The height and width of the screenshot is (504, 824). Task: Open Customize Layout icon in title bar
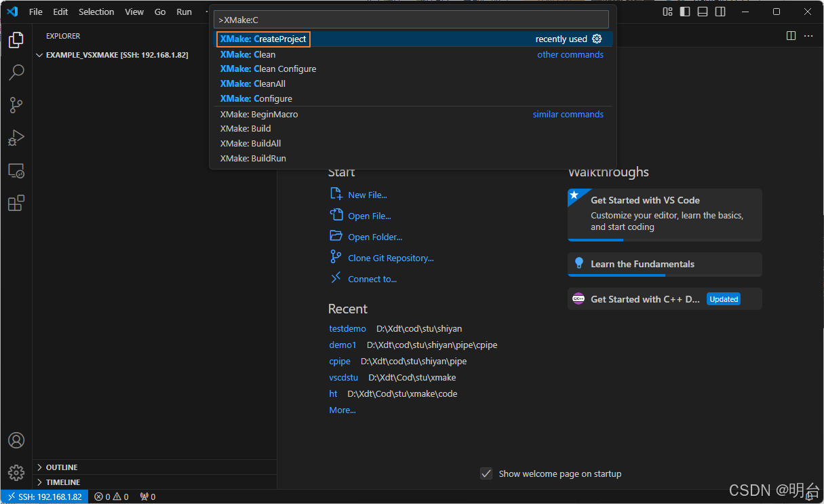[668, 12]
